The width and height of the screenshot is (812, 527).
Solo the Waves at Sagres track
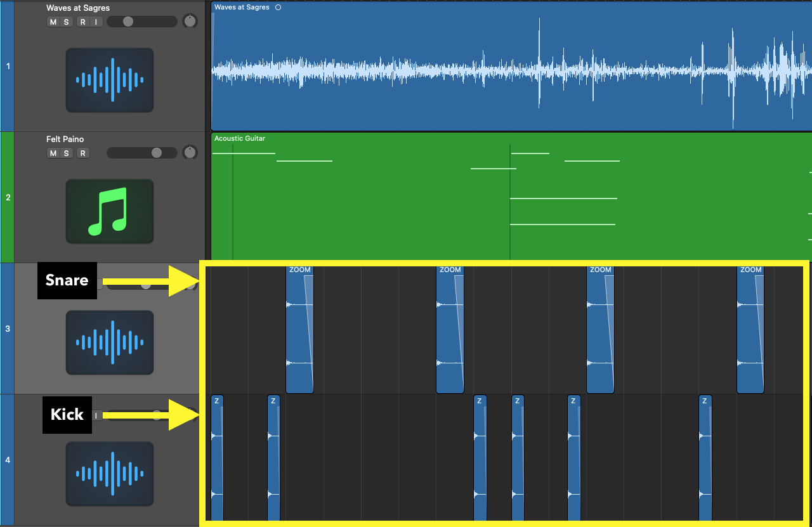coord(65,21)
